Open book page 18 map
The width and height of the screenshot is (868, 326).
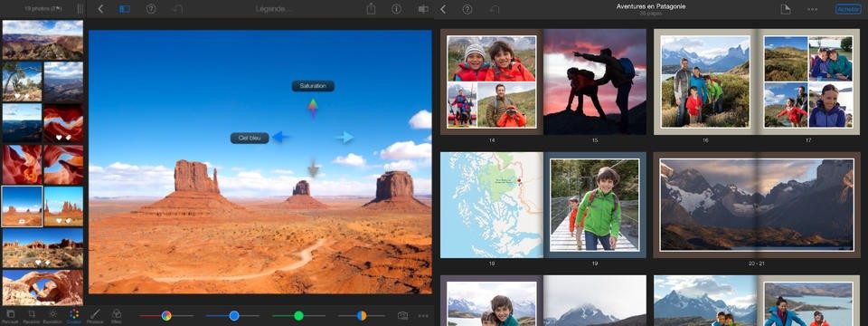point(492,206)
